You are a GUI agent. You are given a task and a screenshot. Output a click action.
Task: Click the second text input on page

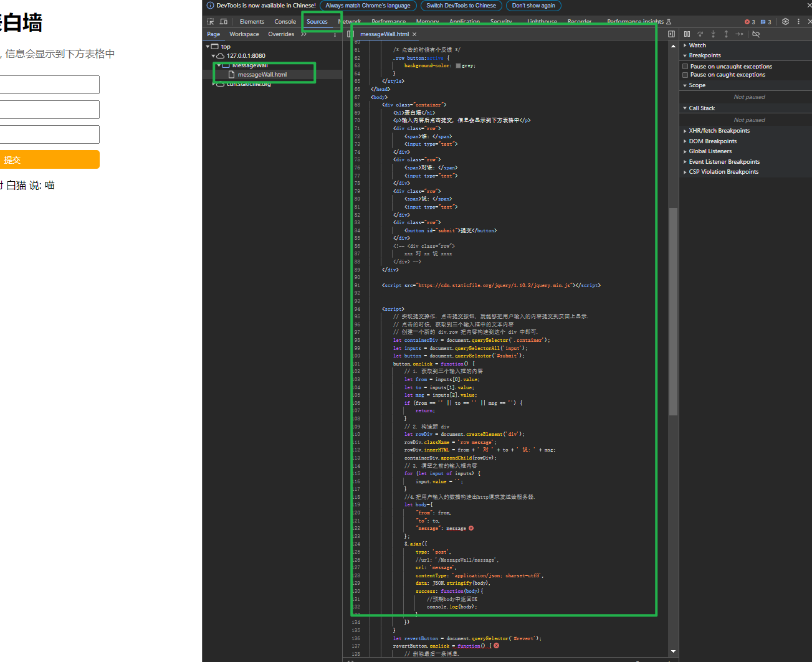[x=49, y=110]
